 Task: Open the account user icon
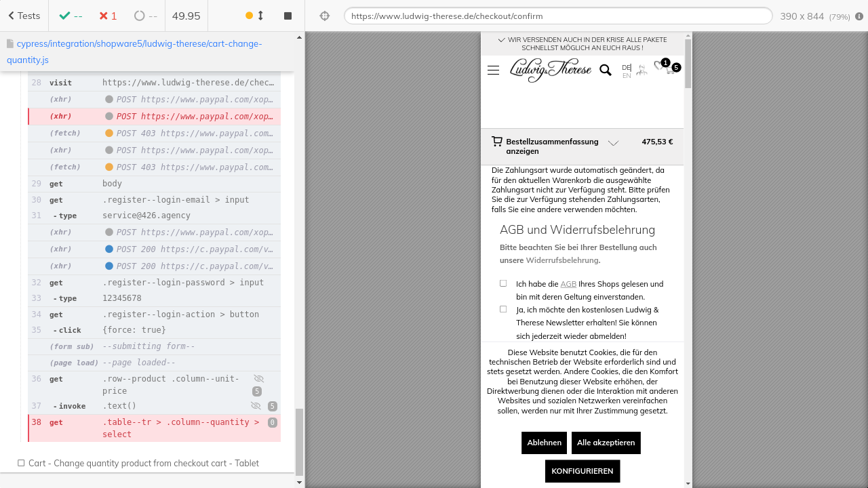[x=642, y=70]
